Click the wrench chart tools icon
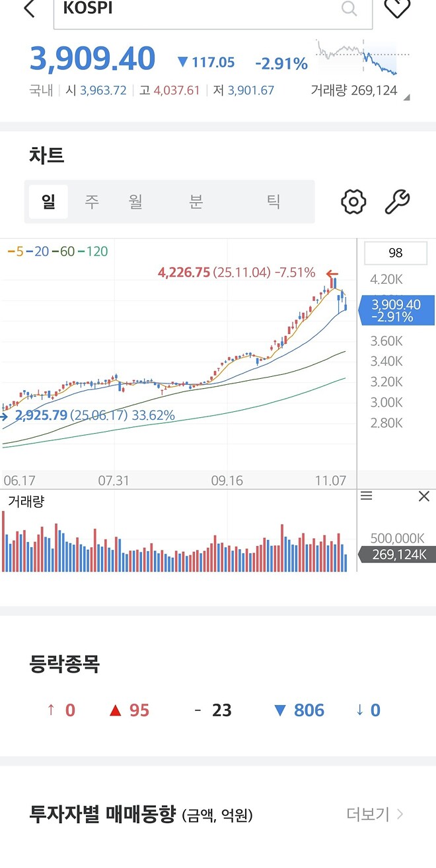436x868 pixels. pyautogui.click(x=398, y=201)
